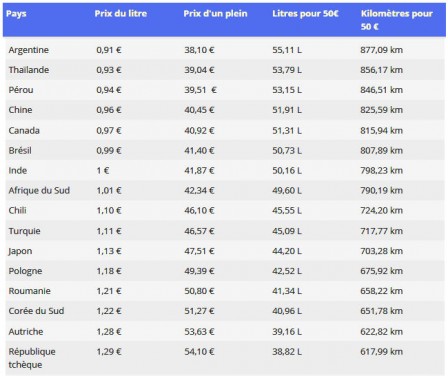448x376 pixels.
Task: Click Autriche's 1,28 € litre price
Action: pos(109,332)
